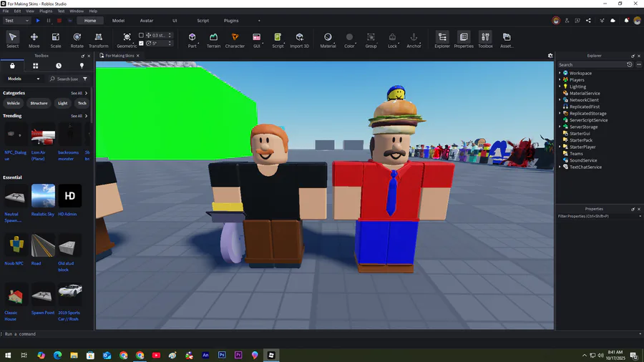Open Windows Start menu
This screenshot has width=644, height=362.
pos(8,355)
